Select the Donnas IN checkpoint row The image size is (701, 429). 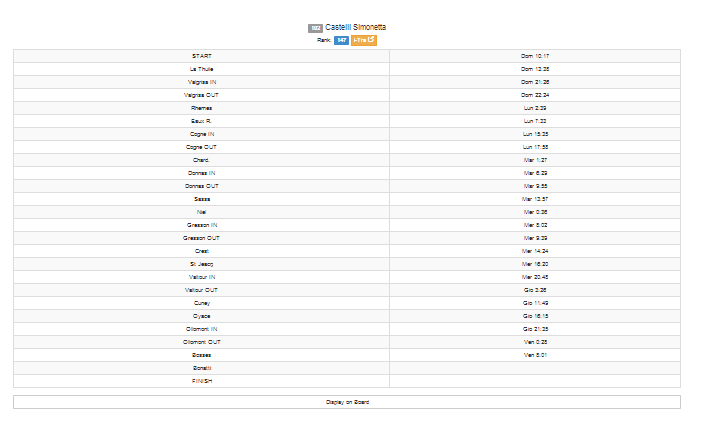click(347, 173)
